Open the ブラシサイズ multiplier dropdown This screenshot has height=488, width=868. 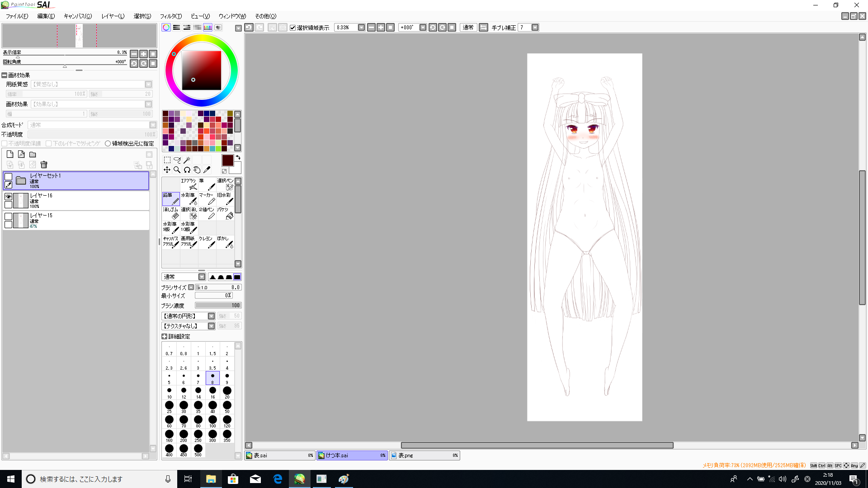tap(191, 287)
